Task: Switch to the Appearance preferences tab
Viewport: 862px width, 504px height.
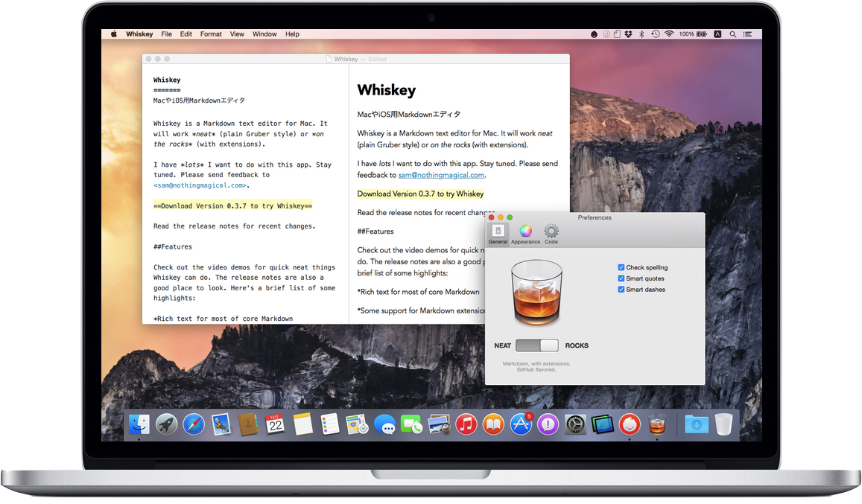Action: click(x=525, y=234)
